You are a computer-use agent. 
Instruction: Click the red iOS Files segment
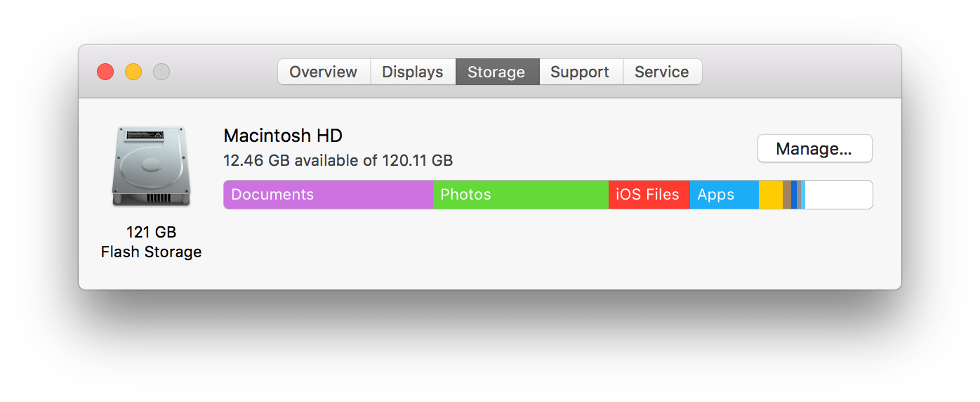[649, 195]
